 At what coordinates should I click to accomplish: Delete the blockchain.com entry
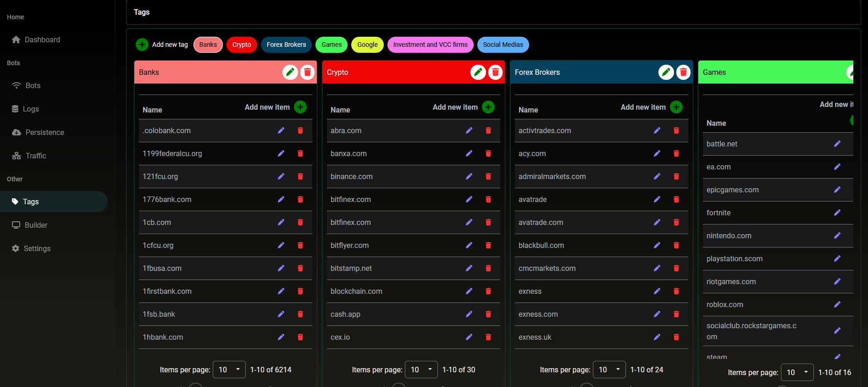(488, 291)
